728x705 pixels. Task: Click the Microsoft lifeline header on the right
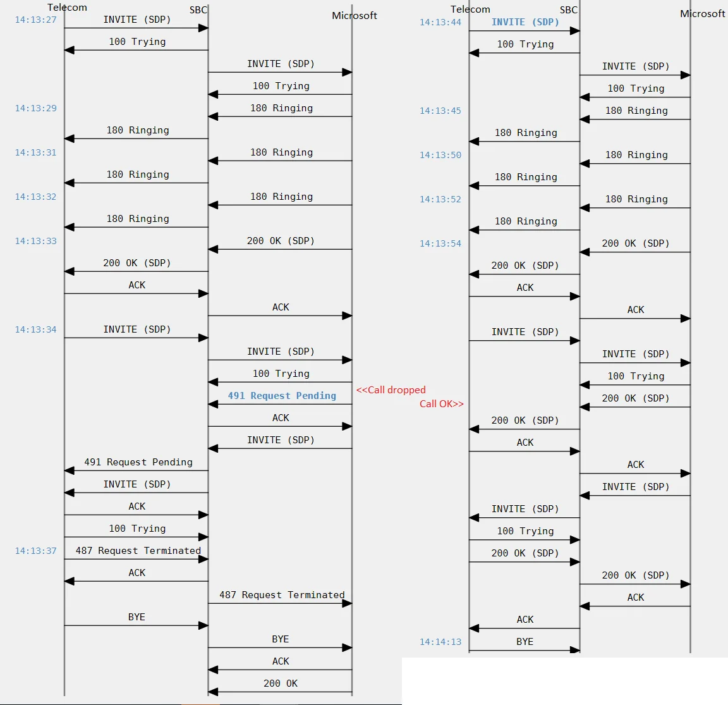(703, 13)
